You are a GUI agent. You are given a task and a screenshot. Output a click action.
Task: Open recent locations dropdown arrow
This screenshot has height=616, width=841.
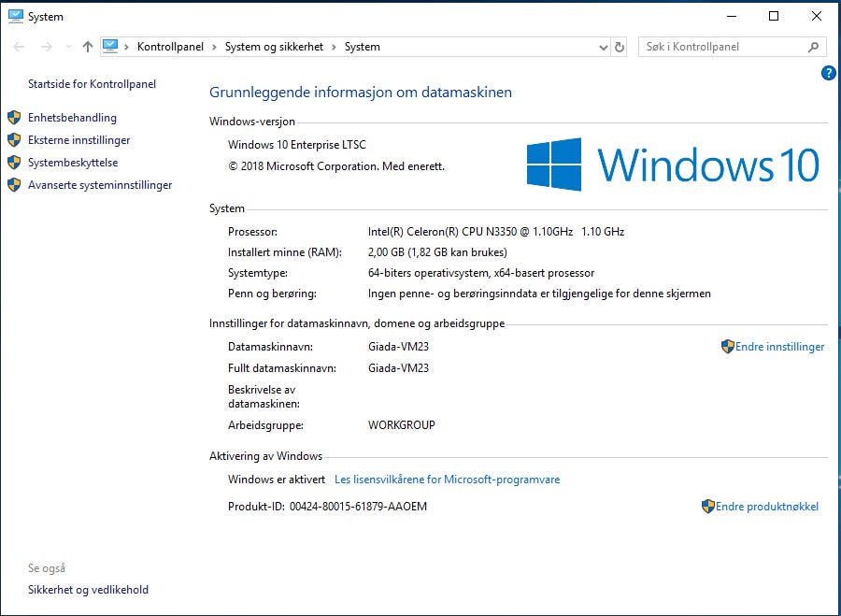coord(68,48)
